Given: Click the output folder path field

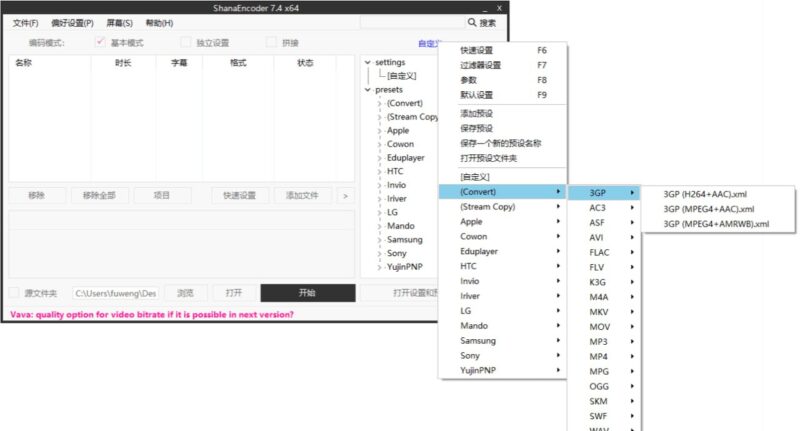Looking at the screenshot, I should (x=114, y=293).
